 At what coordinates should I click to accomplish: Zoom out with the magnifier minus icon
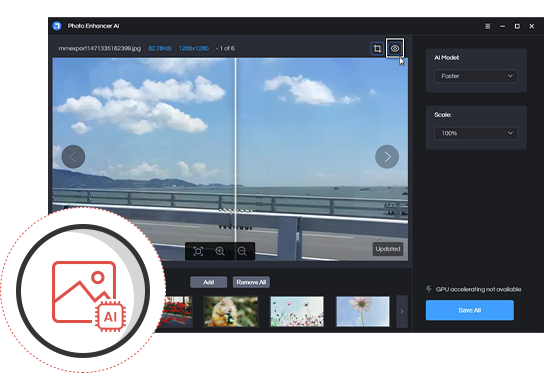point(242,251)
